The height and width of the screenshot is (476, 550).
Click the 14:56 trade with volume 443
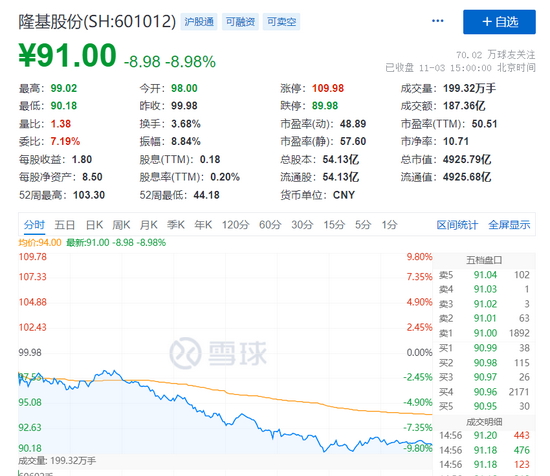tap(484, 435)
